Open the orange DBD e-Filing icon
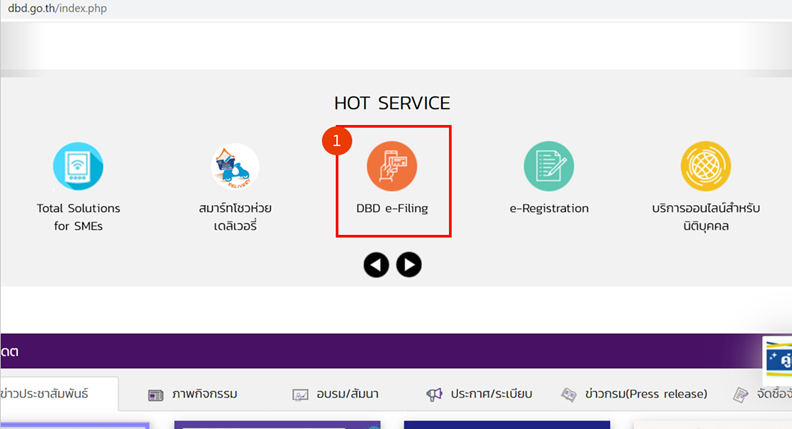This screenshot has width=792, height=429. click(x=392, y=166)
